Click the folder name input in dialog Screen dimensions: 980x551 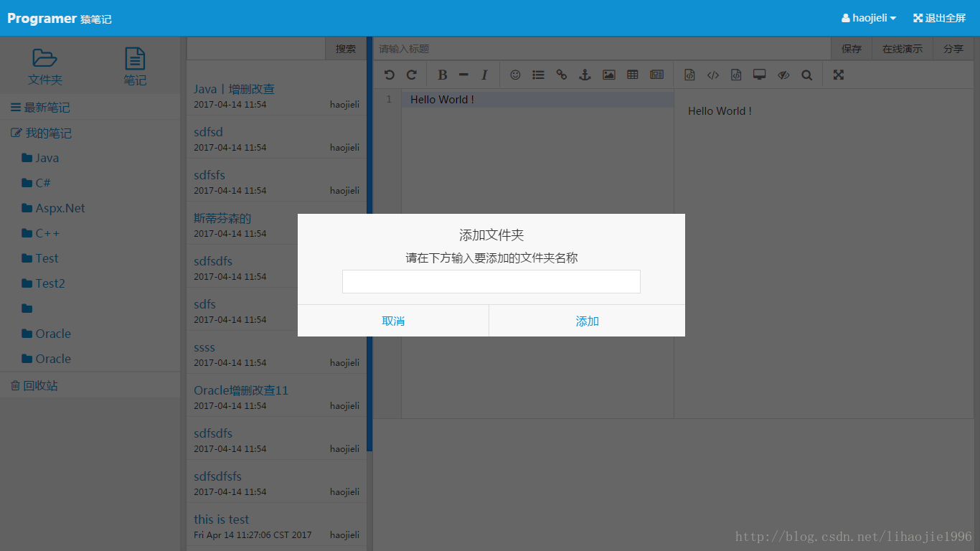pyautogui.click(x=491, y=281)
